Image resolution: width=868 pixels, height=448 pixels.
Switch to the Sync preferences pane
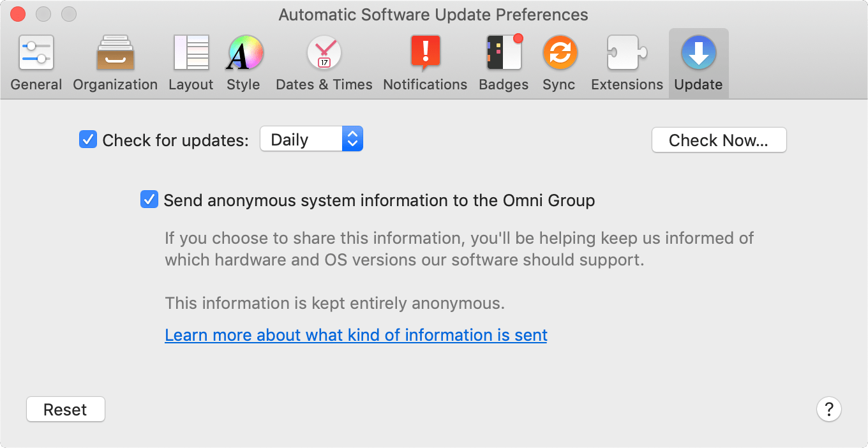(x=559, y=64)
